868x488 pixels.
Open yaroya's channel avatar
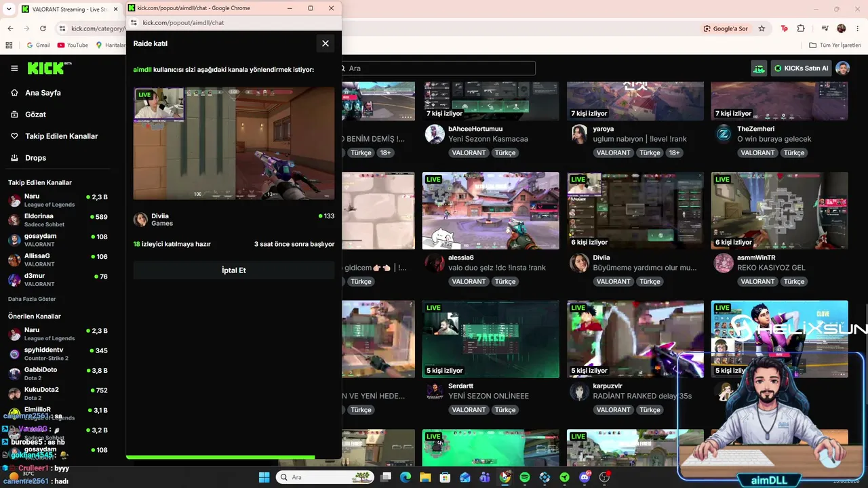(579, 134)
